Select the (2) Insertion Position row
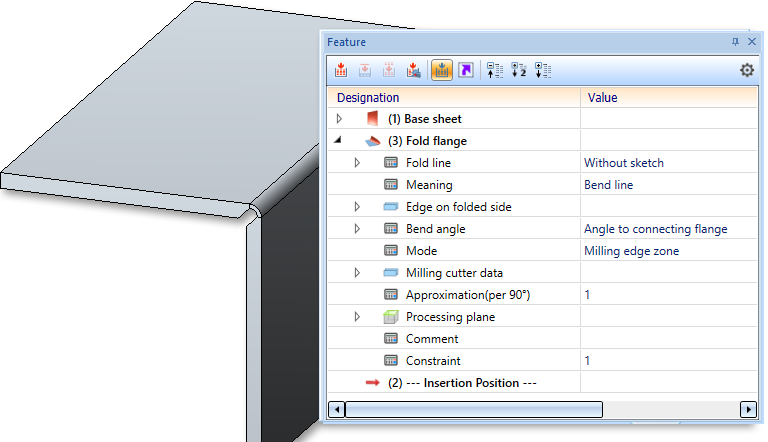The height and width of the screenshot is (442, 768). click(462, 383)
